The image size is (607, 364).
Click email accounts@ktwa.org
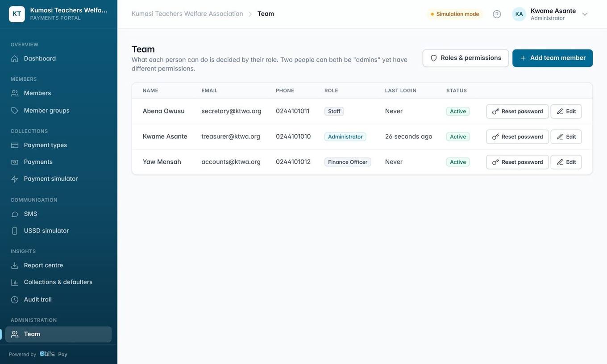(231, 162)
